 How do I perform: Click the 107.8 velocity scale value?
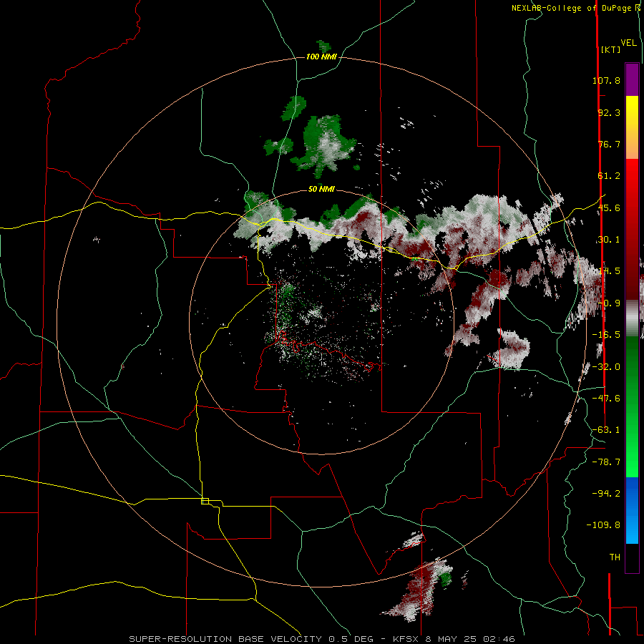(x=606, y=80)
